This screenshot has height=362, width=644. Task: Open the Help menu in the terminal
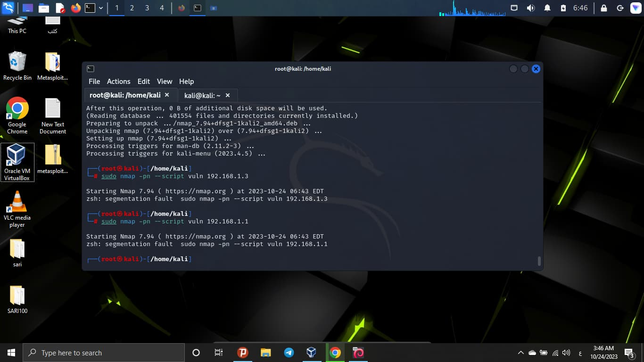pyautogui.click(x=187, y=82)
